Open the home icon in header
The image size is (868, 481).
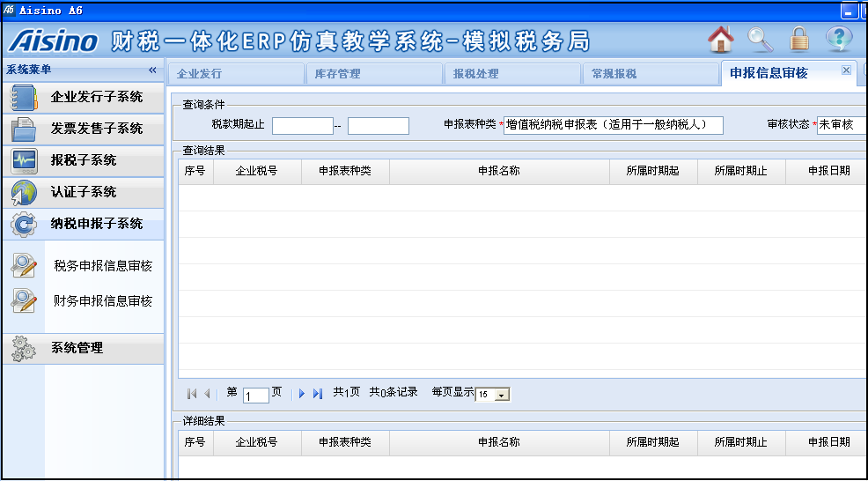coord(721,40)
